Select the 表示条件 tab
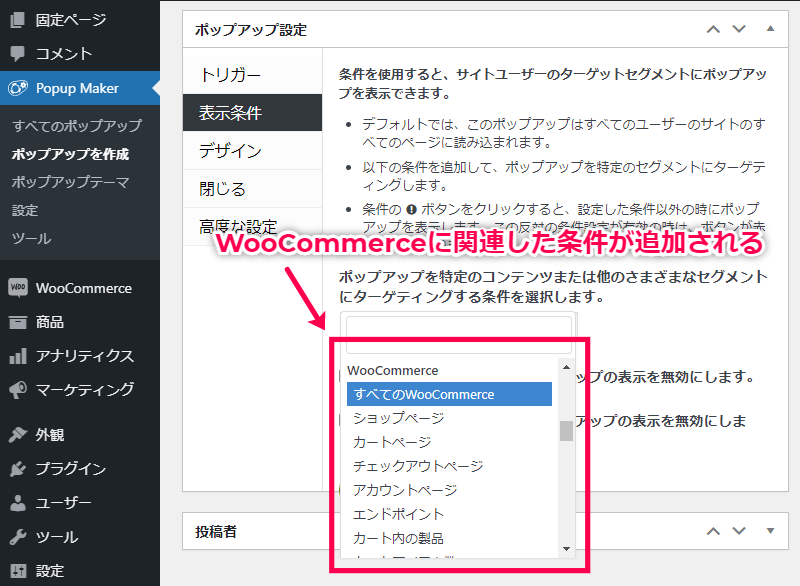Viewport: 800px width, 586px height. 253,113
